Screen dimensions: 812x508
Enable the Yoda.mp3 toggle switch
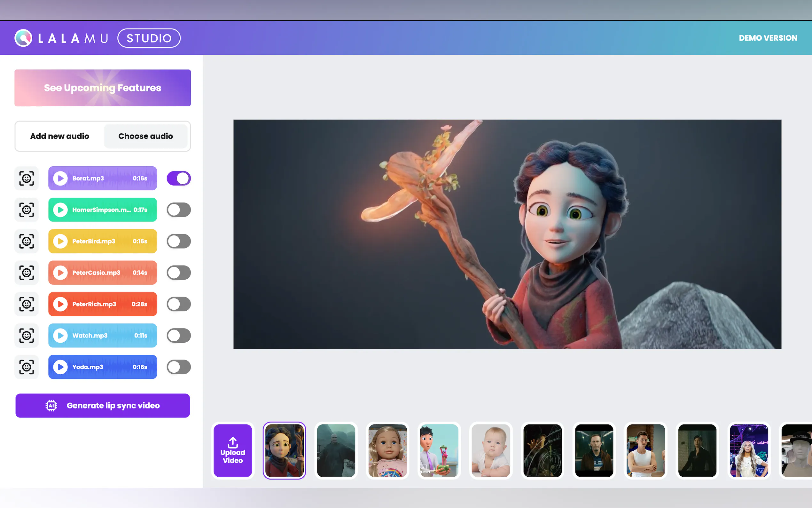point(179,367)
